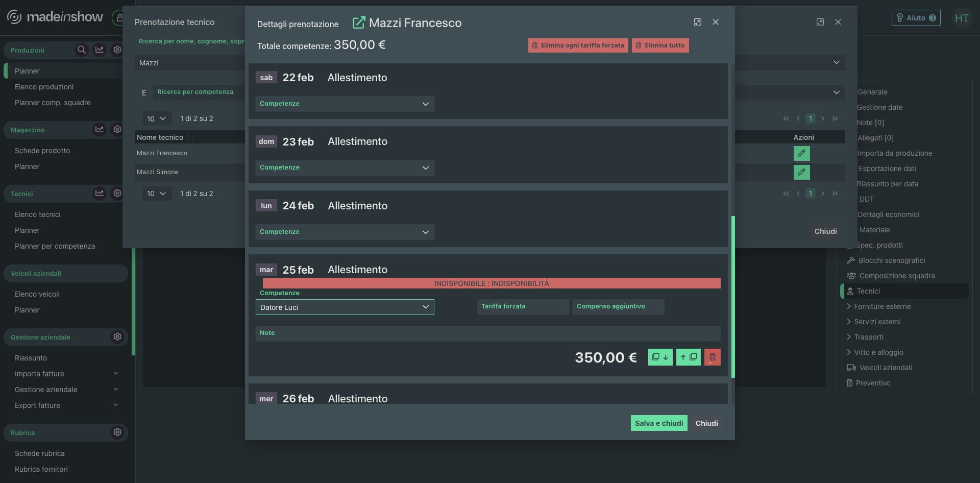Open Magazzino statistics chart icon
The image size is (980, 483).
[100, 130]
